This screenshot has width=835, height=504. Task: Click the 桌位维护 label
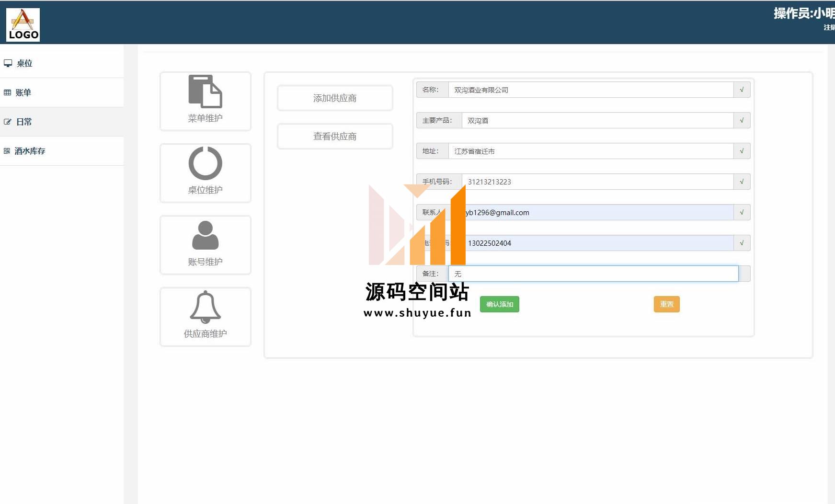[205, 190]
